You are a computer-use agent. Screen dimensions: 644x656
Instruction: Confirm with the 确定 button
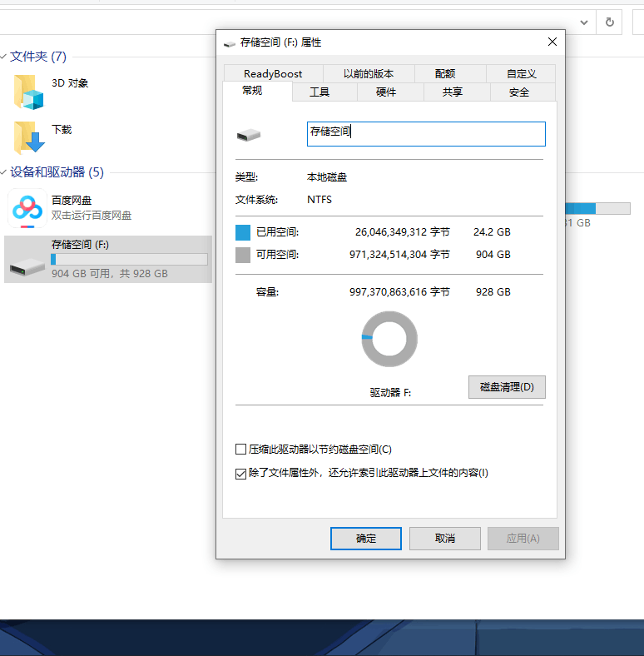(x=366, y=539)
